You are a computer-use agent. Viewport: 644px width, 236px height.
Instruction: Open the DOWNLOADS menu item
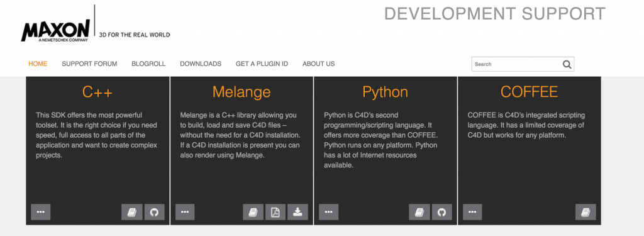(x=201, y=64)
